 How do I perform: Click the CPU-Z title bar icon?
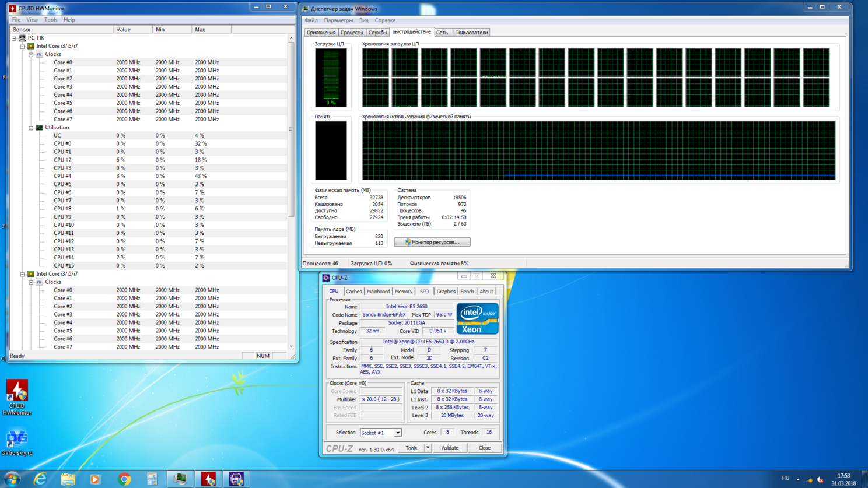326,278
